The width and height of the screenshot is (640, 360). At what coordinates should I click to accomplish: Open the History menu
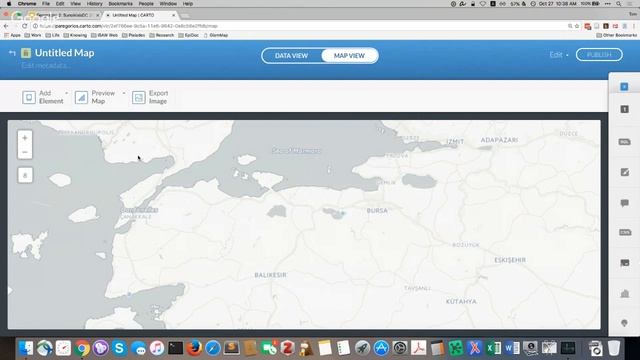[x=94, y=4]
